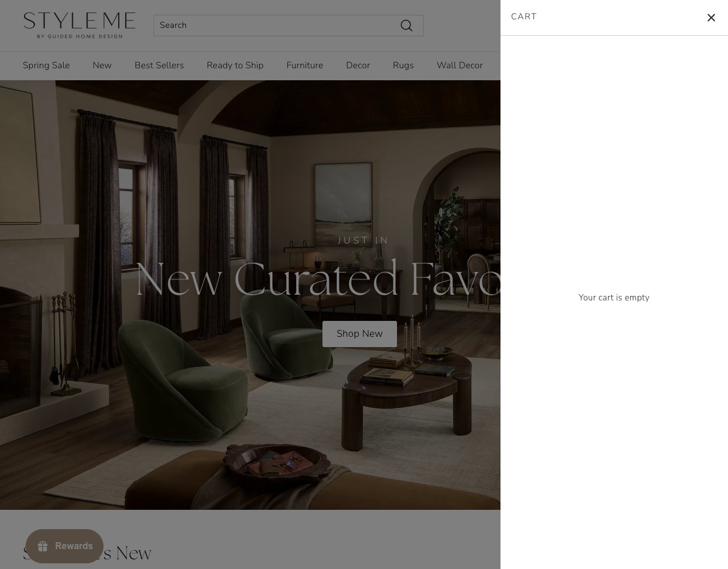Click the CART panel heading

(x=524, y=17)
